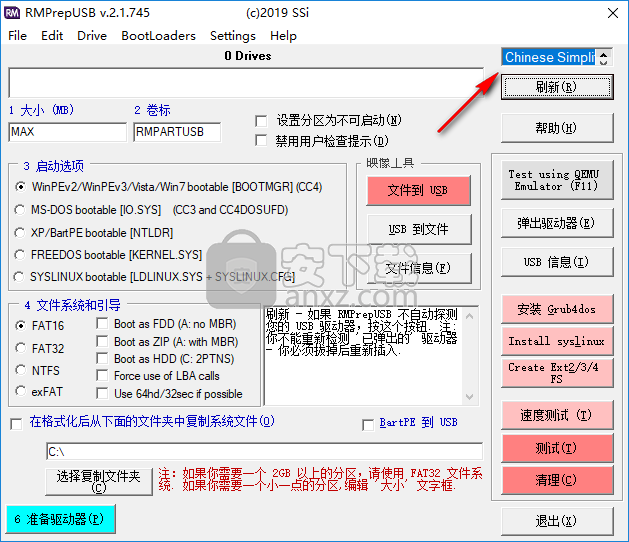629x542 pixels.
Task: Click the red 测试(T) button
Action: pyautogui.click(x=557, y=448)
